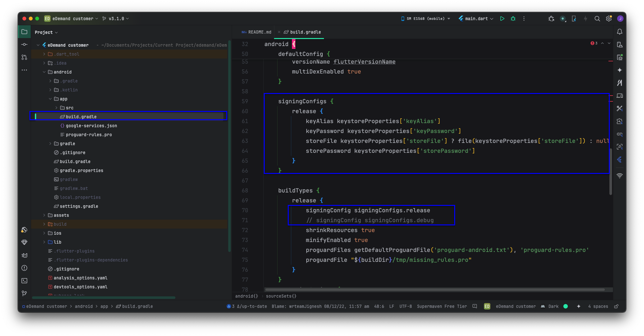Open devtools_options.yaml file
Viewport: 644px width, 336px height.
pyautogui.click(x=80, y=287)
